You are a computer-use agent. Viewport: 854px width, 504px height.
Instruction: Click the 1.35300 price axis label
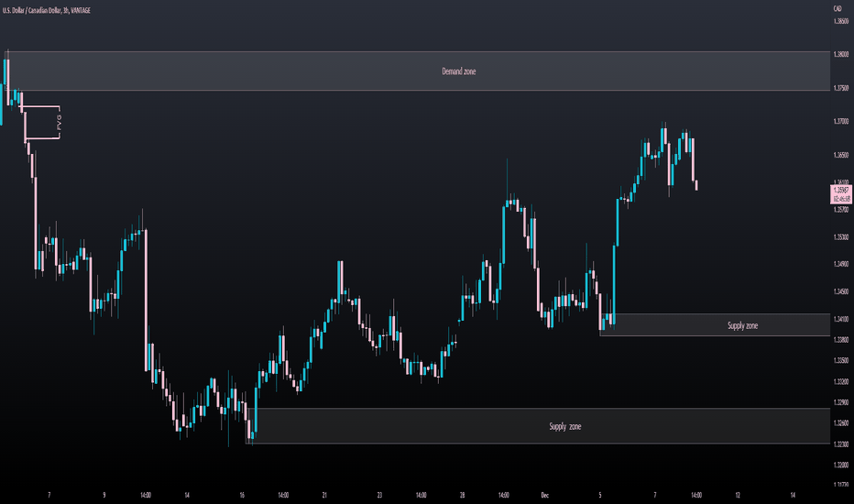[x=841, y=237]
